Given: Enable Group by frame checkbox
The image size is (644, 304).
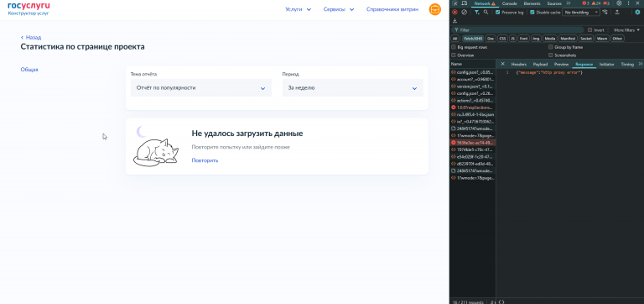Looking at the screenshot, I should [x=551, y=47].
